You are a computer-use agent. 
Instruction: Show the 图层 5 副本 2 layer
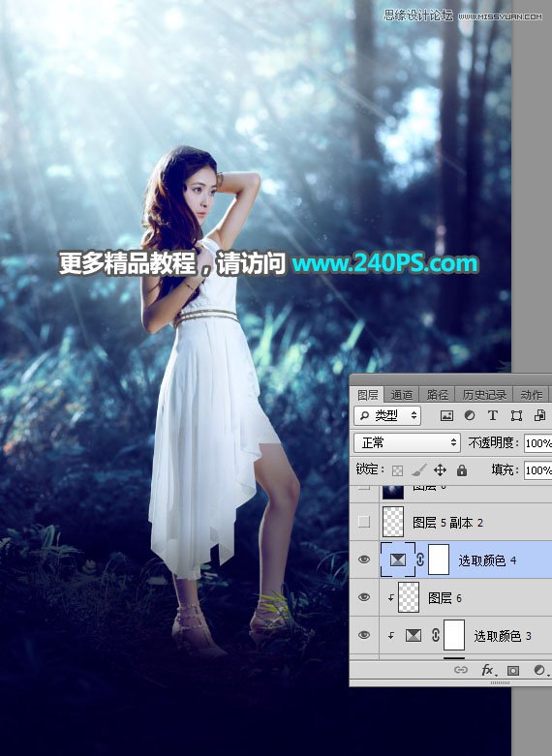tap(364, 522)
